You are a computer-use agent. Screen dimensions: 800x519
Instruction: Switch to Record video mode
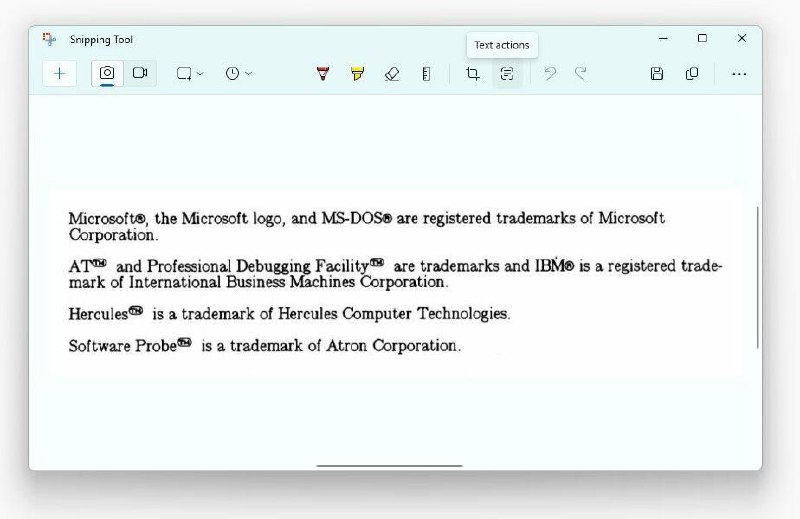[x=140, y=73]
